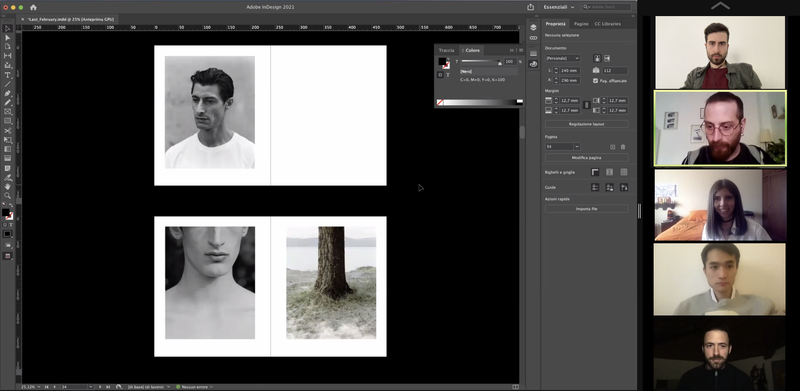Viewport: 800px width, 391px height.
Task: Click the tint slider in Colore panel
Action: coord(481,62)
